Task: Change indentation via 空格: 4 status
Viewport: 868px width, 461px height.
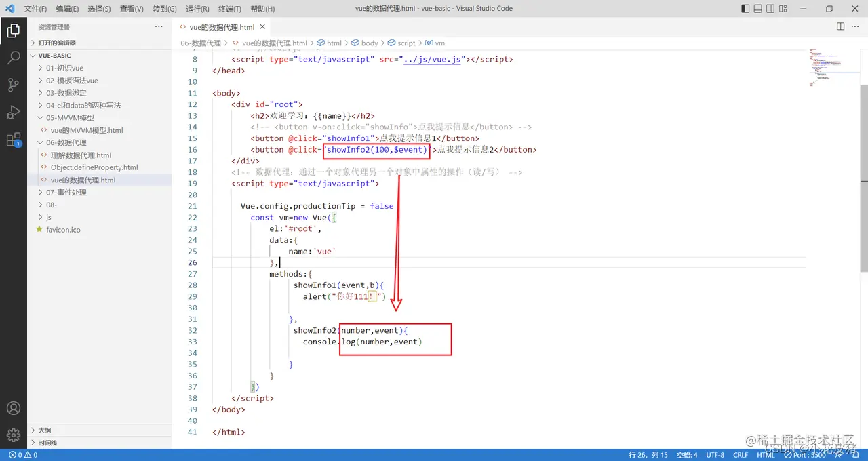Action: 687,455
